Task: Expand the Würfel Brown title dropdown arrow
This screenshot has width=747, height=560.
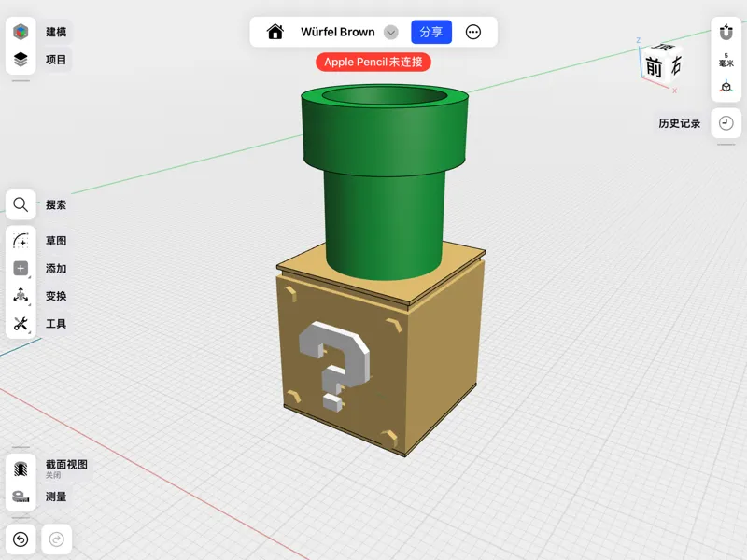Action: [x=391, y=33]
